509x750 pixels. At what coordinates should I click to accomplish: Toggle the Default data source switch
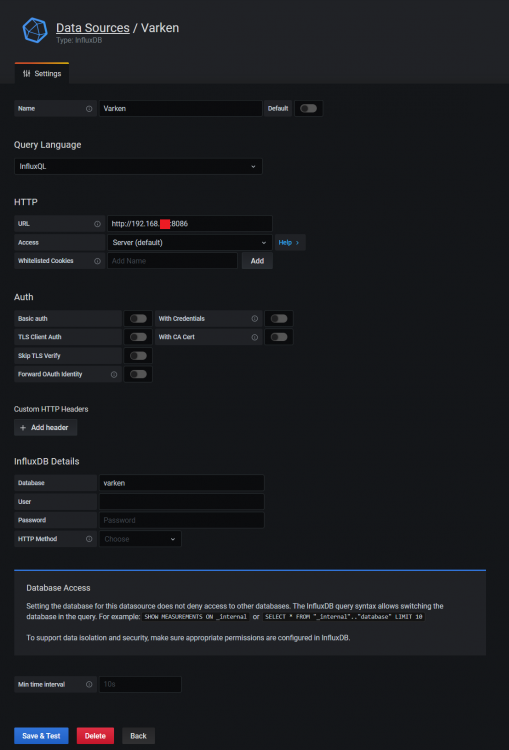tap(309, 109)
